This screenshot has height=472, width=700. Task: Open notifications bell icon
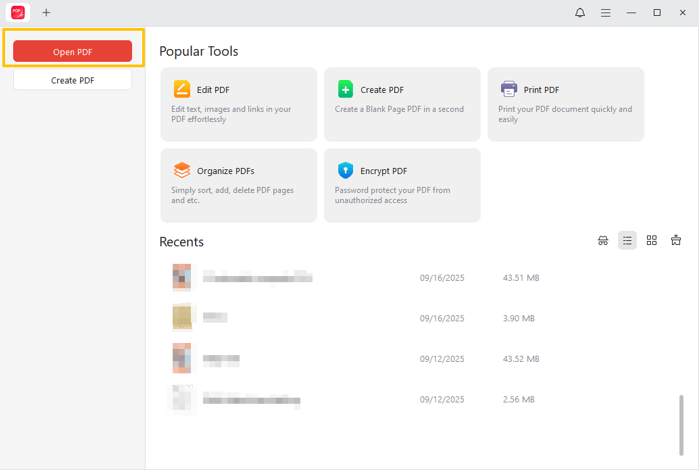tap(579, 13)
